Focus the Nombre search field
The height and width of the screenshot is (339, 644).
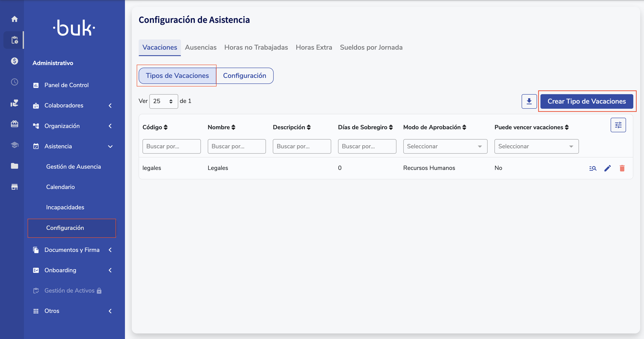(x=237, y=147)
